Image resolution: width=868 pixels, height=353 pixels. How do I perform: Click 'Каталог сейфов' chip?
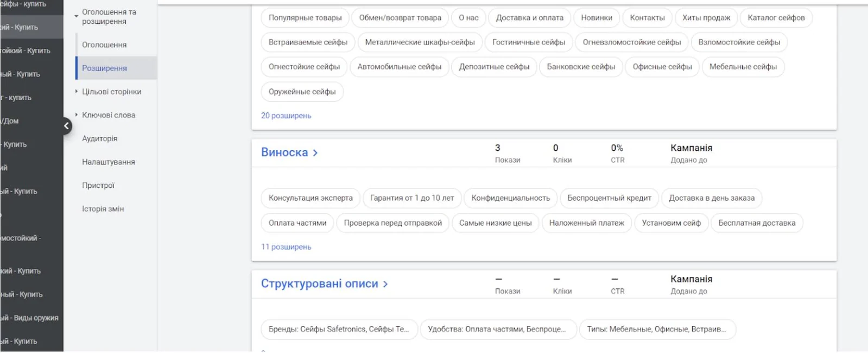pyautogui.click(x=776, y=18)
